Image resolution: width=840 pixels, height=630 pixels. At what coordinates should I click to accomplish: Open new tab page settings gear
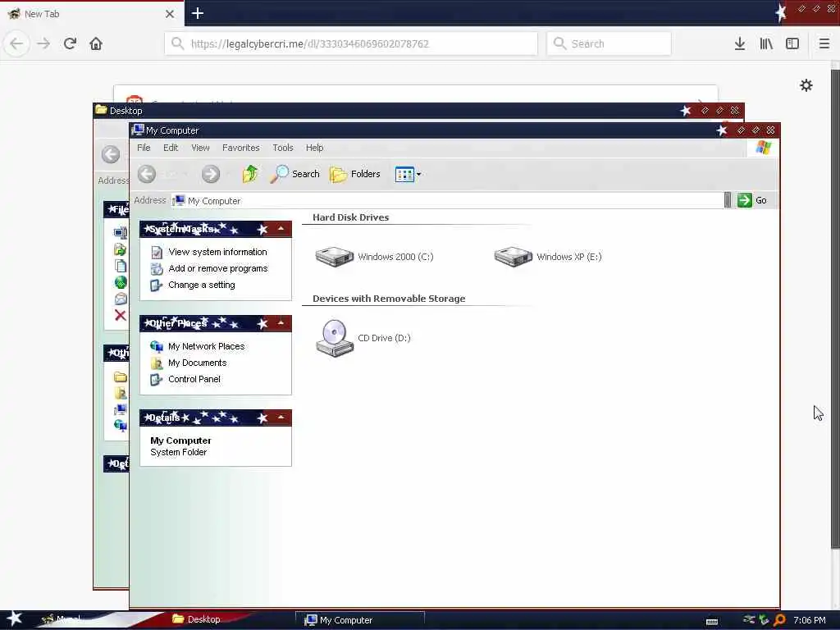806,85
